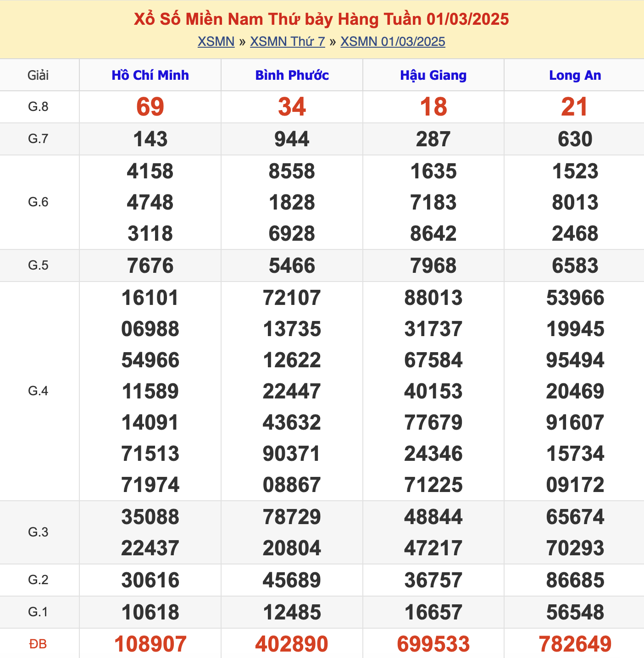Select G.4 number 16101
The image size is (644, 658).
pyautogui.click(x=150, y=298)
